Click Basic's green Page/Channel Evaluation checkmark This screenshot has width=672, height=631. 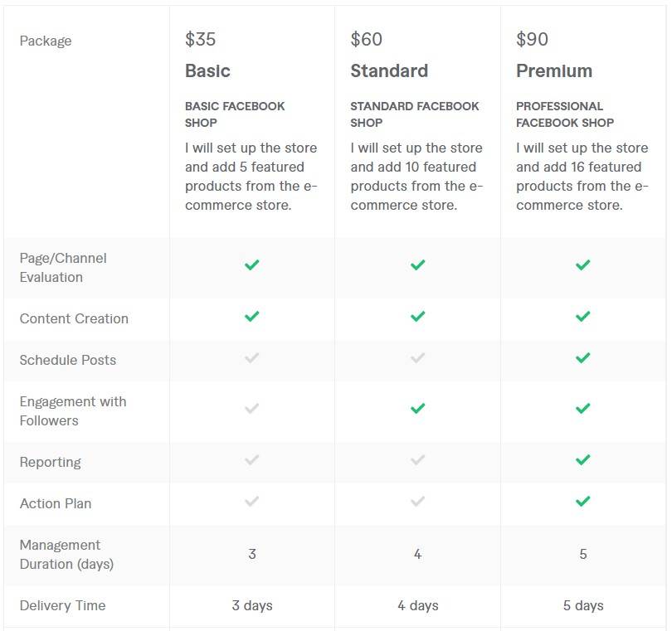pos(252,265)
